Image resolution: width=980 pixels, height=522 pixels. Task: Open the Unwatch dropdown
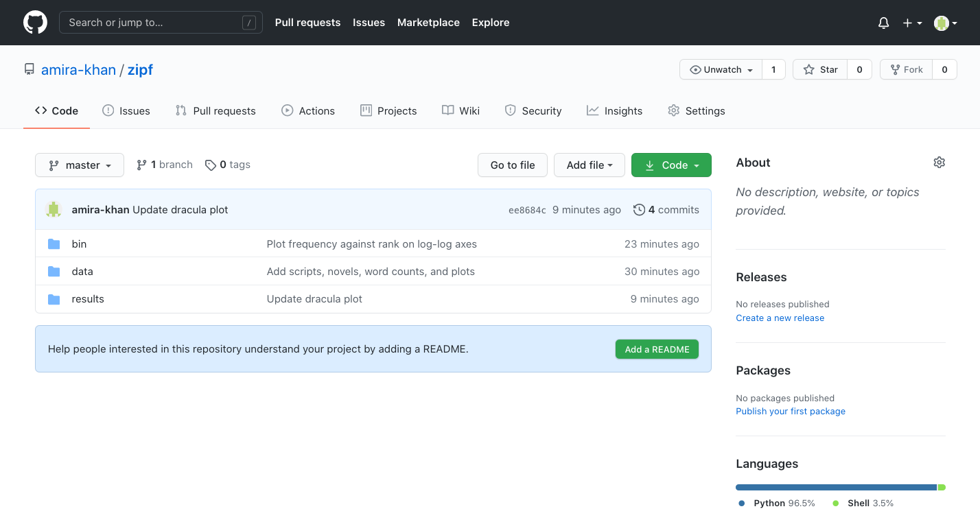pos(721,70)
